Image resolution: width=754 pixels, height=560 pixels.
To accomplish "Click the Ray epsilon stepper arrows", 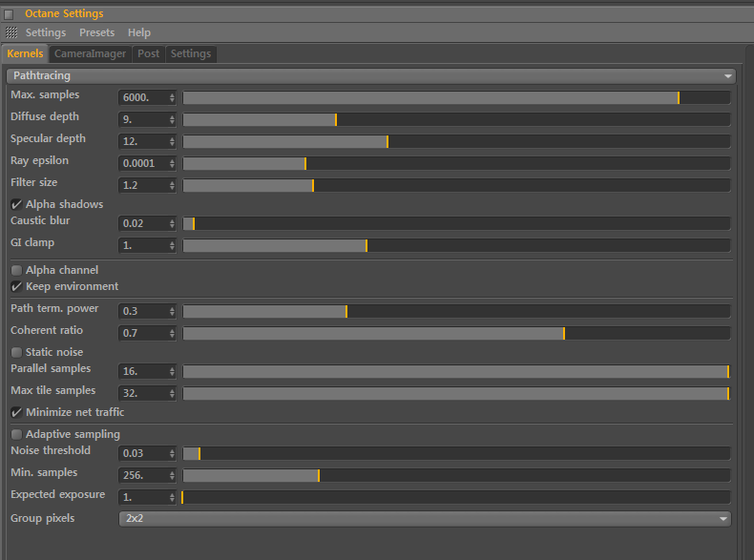I will click(172, 163).
